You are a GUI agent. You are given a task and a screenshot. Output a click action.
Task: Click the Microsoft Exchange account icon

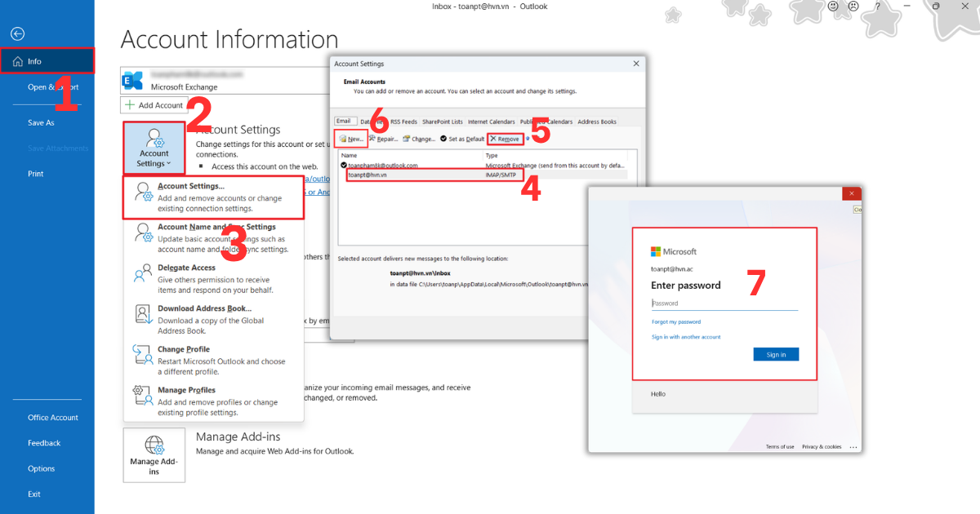132,80
